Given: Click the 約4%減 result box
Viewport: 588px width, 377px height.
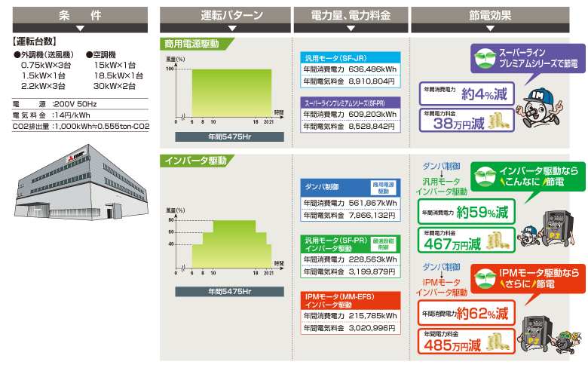Looking at the screenshot, I should point(467,93).
